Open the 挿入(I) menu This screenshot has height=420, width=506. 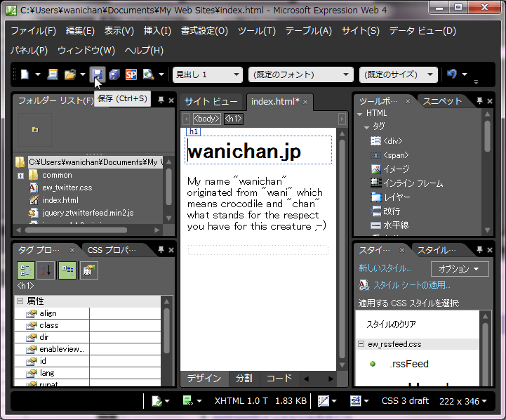click(157, 31)
